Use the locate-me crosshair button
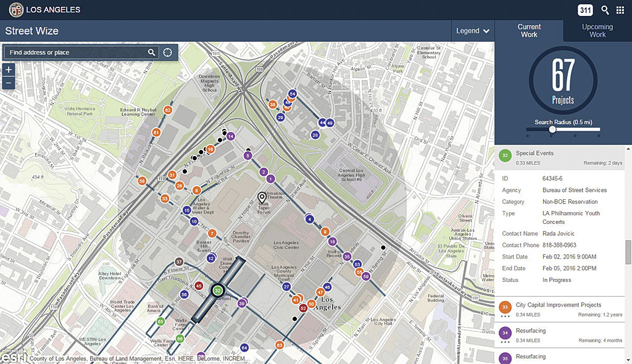632x364 pixels. [x=167, y=52]
